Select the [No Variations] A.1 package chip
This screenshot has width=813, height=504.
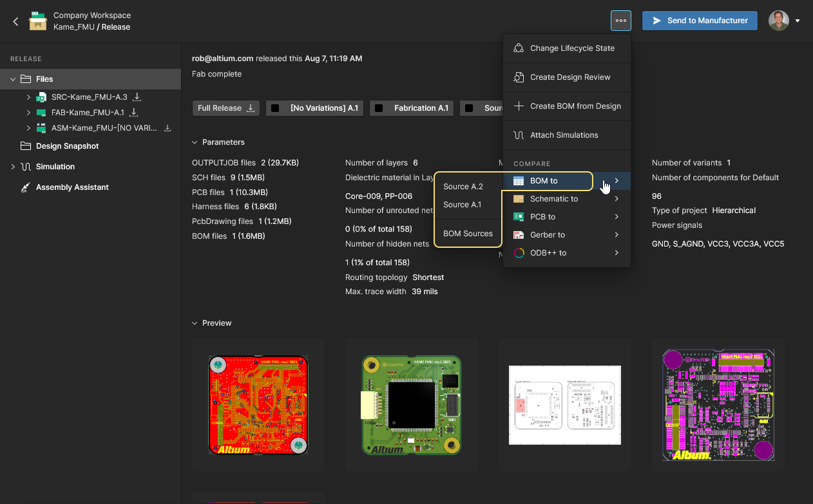pyautogui.click(x=315, y=108)
